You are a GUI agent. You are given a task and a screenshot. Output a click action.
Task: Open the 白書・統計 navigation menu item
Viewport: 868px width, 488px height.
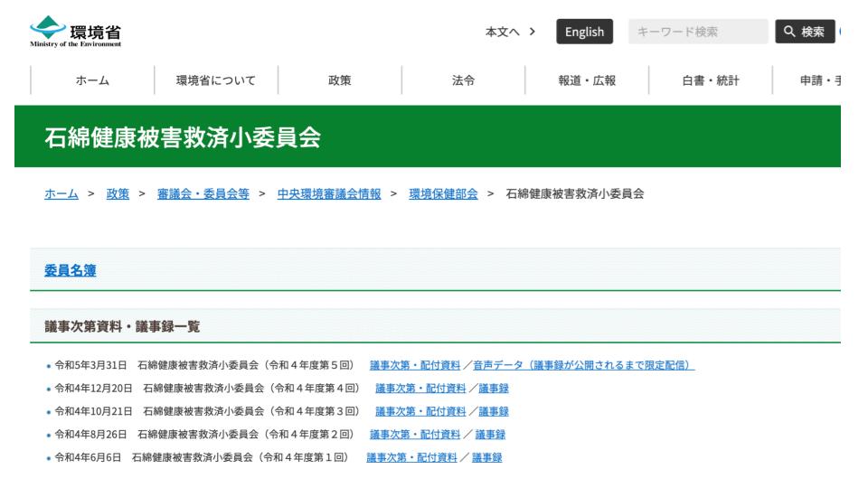click(711, 80)
